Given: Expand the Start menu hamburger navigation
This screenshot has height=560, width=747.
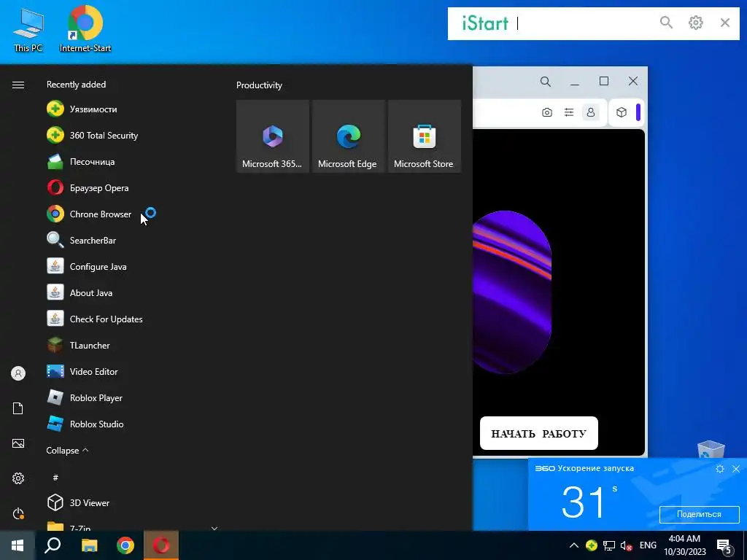Looking at the screenshot, I should [x=18, y=85].
